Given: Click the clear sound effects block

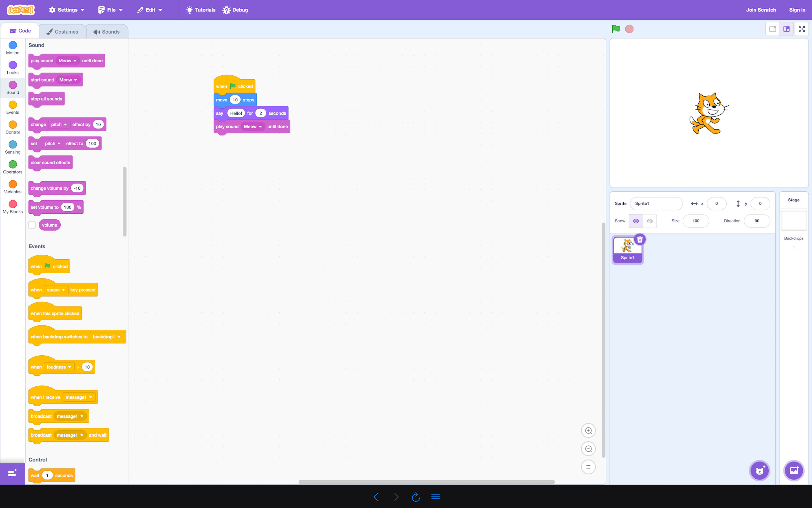Looking at the screenshot, I should 50,163.
